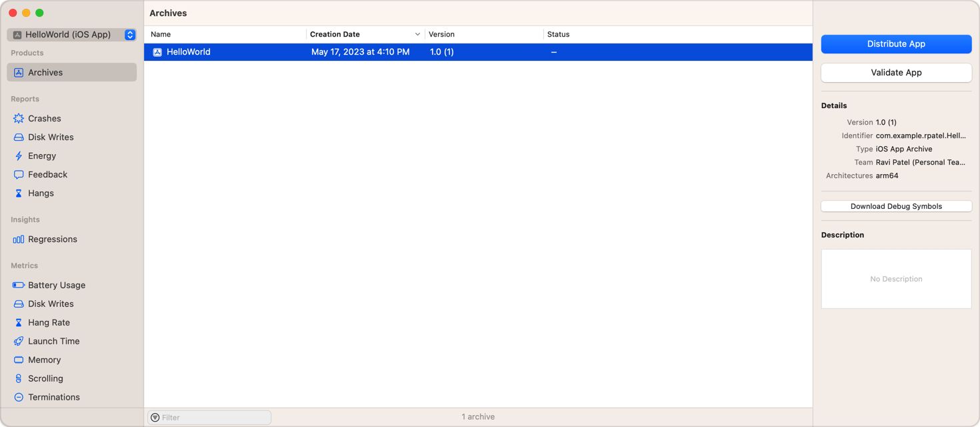View Scrolling metrics
The height and width of the screenshot is (427, 980).
click(x=72, y=378)
